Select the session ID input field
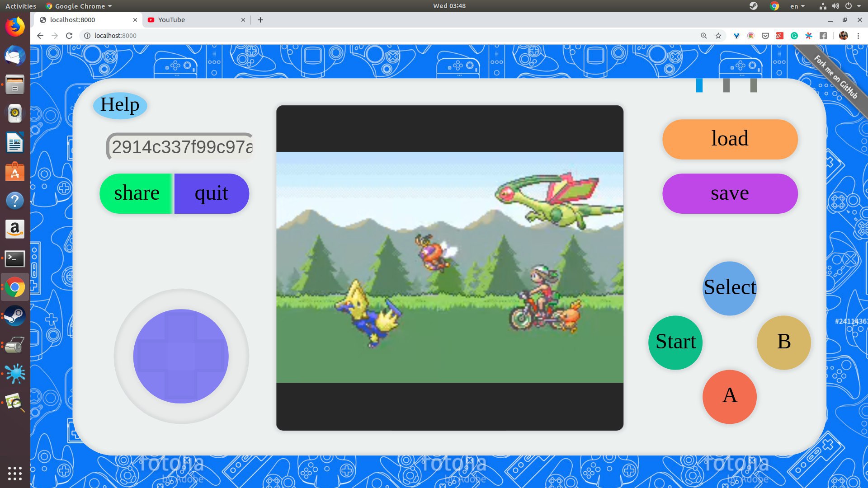The width and height of the screenshot is (868, 488). pos(179,147)
